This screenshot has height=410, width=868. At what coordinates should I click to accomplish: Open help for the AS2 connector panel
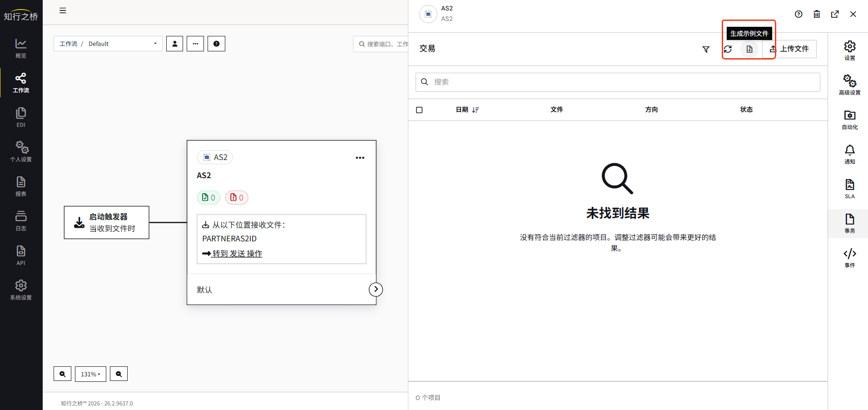(799, 14)
